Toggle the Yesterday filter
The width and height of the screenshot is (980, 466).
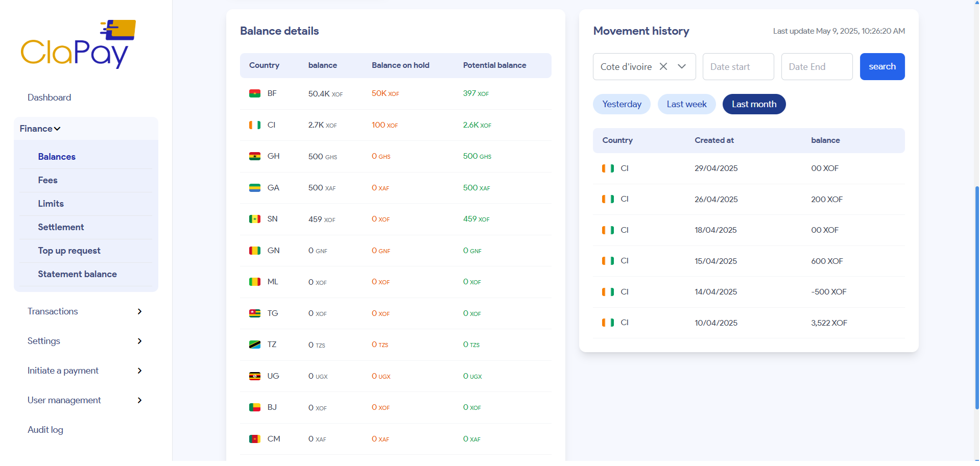click(x=622, y=104)
